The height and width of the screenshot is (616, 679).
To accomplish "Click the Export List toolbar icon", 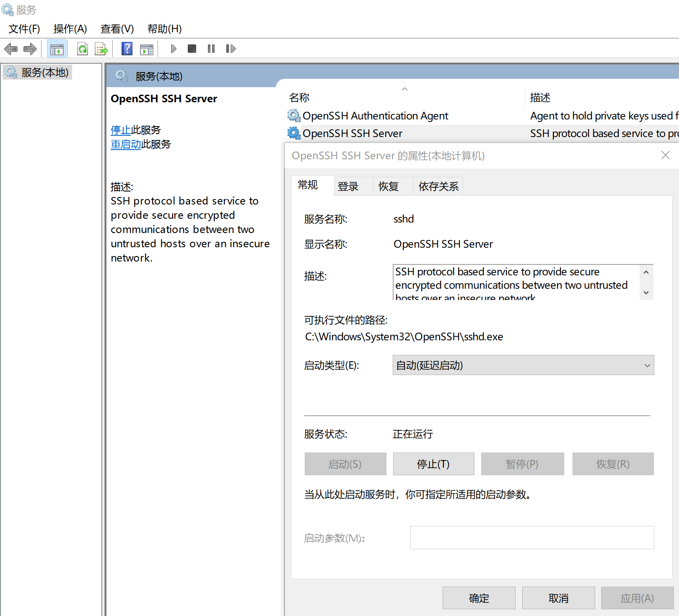I will [x=101, y=49].
